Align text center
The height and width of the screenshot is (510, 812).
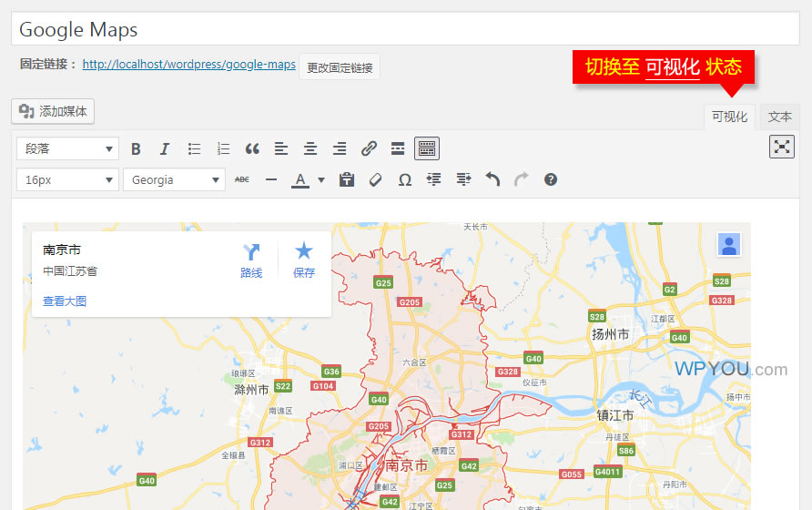[310, 149]
